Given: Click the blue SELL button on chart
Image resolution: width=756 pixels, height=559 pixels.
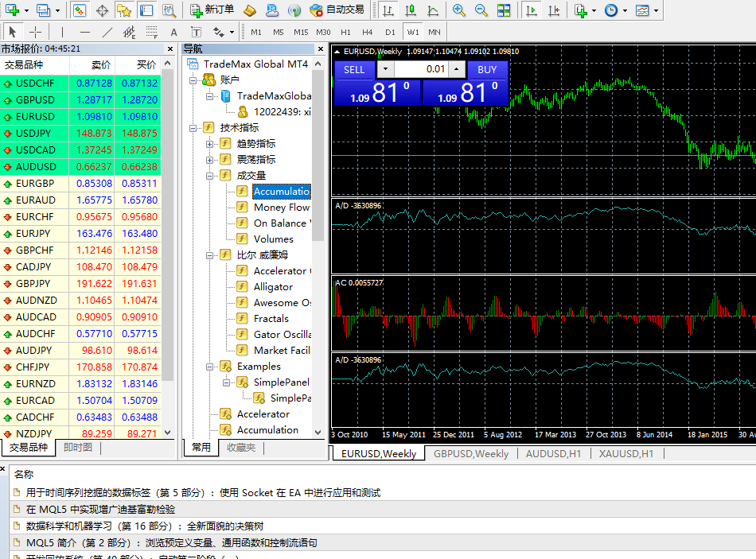Looking at the screenshot, I should pyautogui.click(x=354, y=70).
